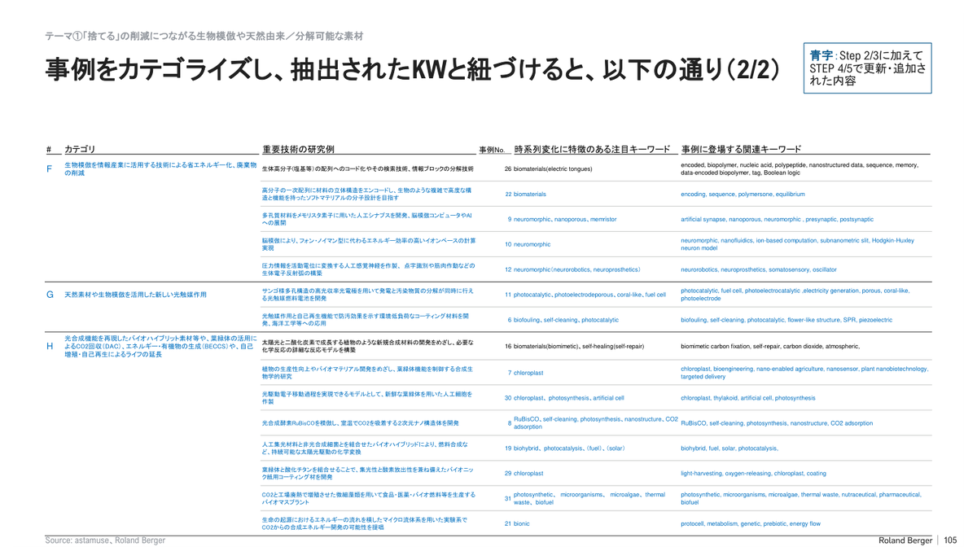
Task: Click the 'biomaterials(electric tongues)' keyword
Action: pyautogui.click(x=553, y=168)
